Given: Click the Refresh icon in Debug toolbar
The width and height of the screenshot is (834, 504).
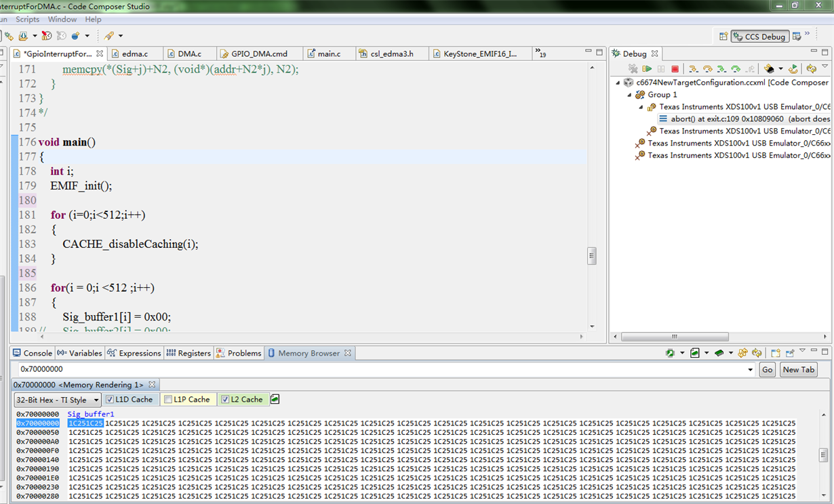Looking at the screenshot, I should point(811,68).
